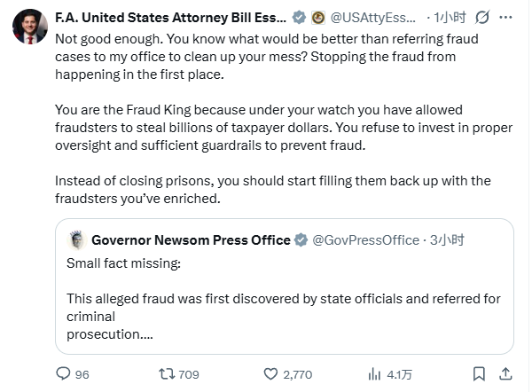The width and height of the screenshot is (532, 392).
Task: Click the @GovPressOffice handle
Action: click(362, 239)
